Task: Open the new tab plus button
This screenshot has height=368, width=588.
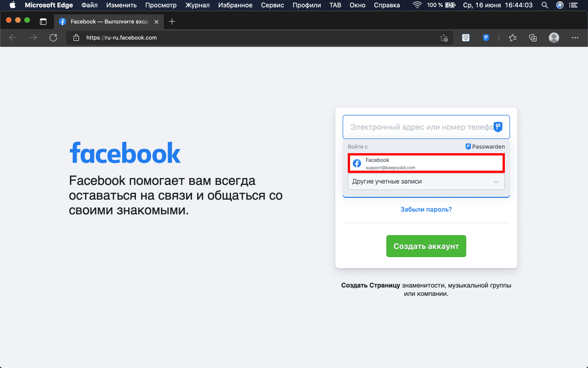Action: coord(172,22)
